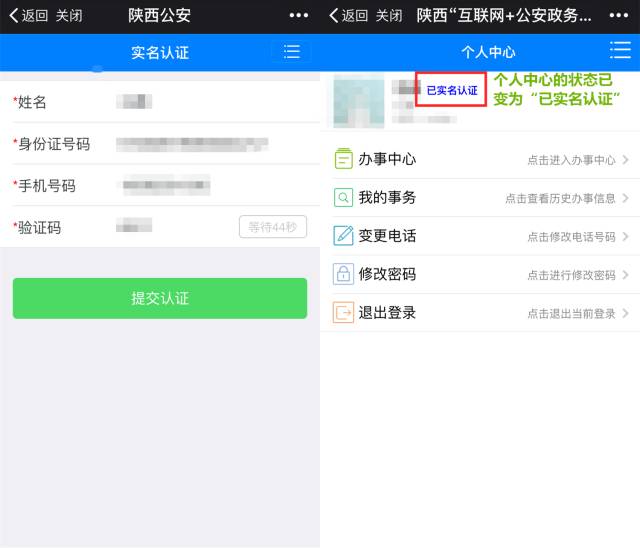The height and width of the screenshot is (548, 640).
Task: Expand the 退出登录 row chevron
Action: [625, 313]
